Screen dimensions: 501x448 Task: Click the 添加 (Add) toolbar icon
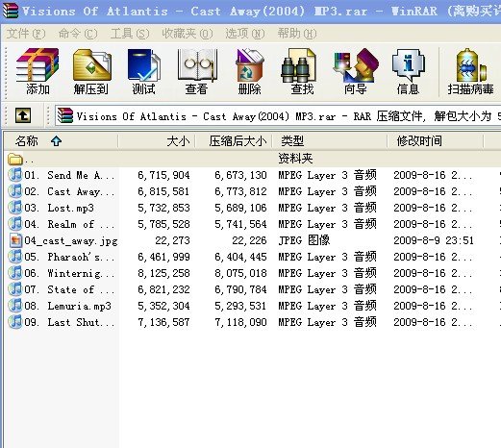pos(38,71)
